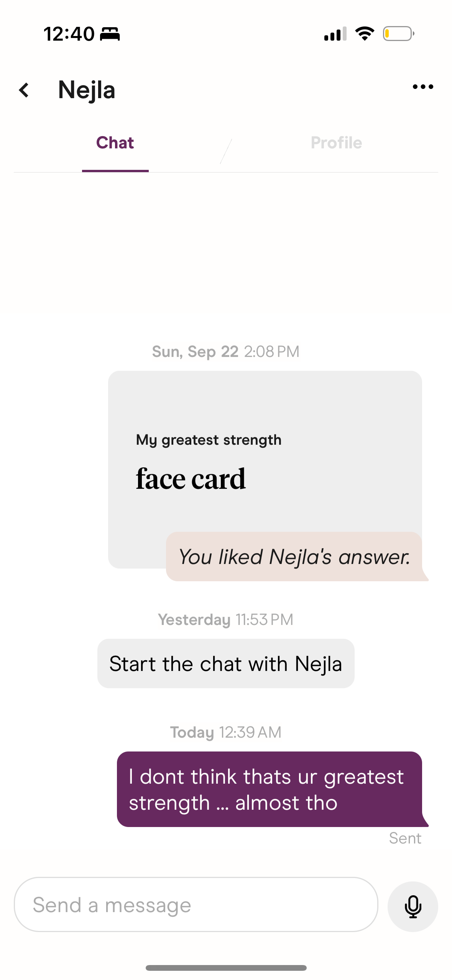Tap the Send a message field
Screen dimensions: 452x980
click(x=196, y=904)
